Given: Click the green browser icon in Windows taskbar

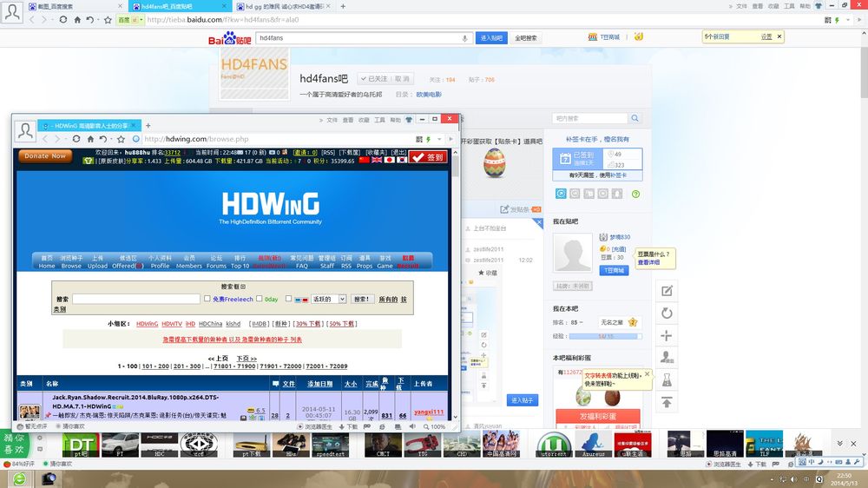Looking at the screenshot, I should coord(19,478).
